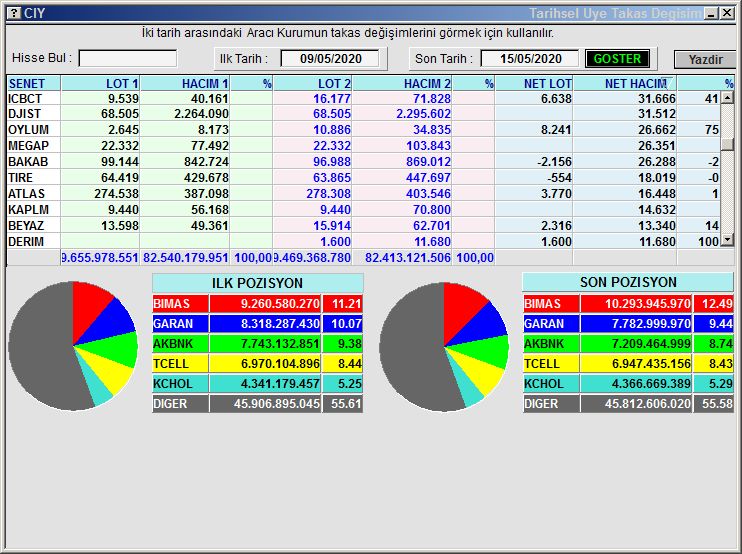Sort by the LOT 2 column header

pyautogui.click(x=313, y=83)
